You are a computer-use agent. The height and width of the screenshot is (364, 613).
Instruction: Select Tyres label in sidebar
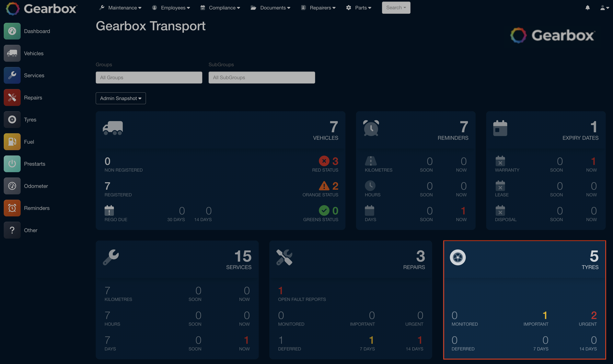click(30, 119)
